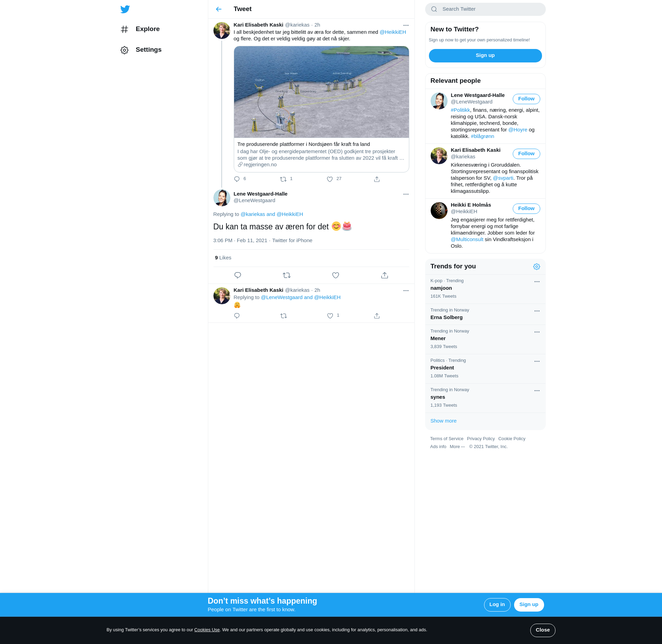Open the regjeringen.no link card
The width and height of the screenshot is (662, 644).
(x=321, y=155)
